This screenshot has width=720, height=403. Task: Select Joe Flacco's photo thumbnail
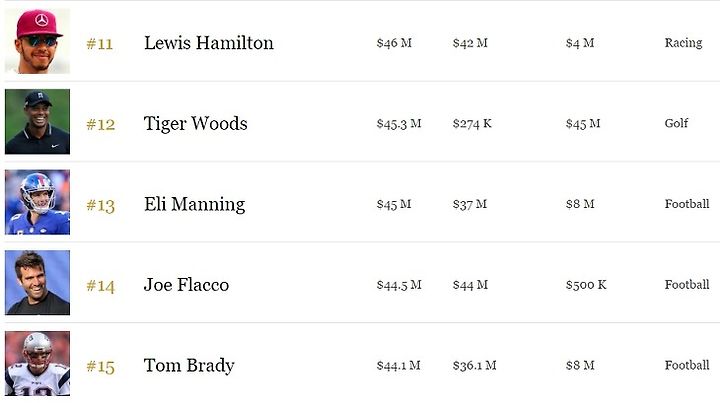[x=37, y=283]
